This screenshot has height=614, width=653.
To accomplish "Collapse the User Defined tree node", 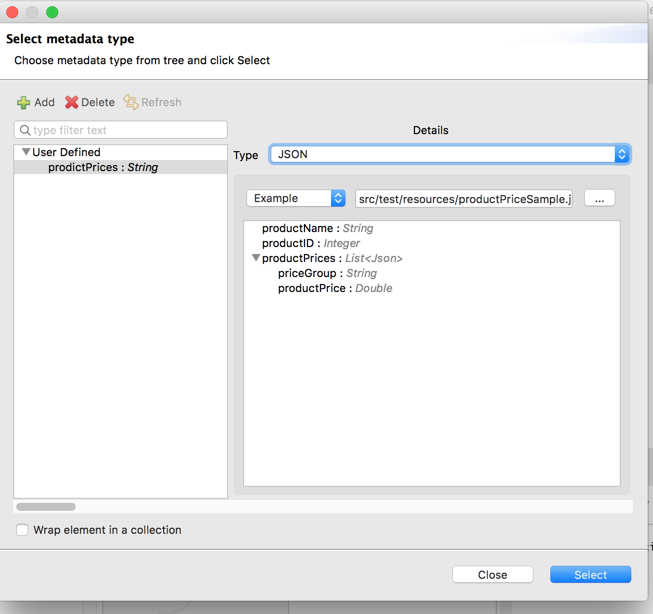I will (x=26, y=152).
